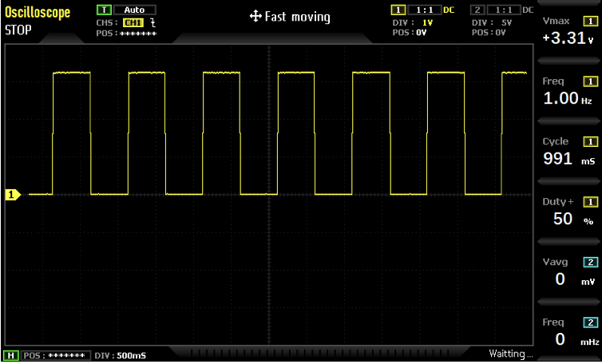The width and height of the screenshot is (602, 364).
Task: Click the channel 1 ground level marker
Action: [13, 195]
